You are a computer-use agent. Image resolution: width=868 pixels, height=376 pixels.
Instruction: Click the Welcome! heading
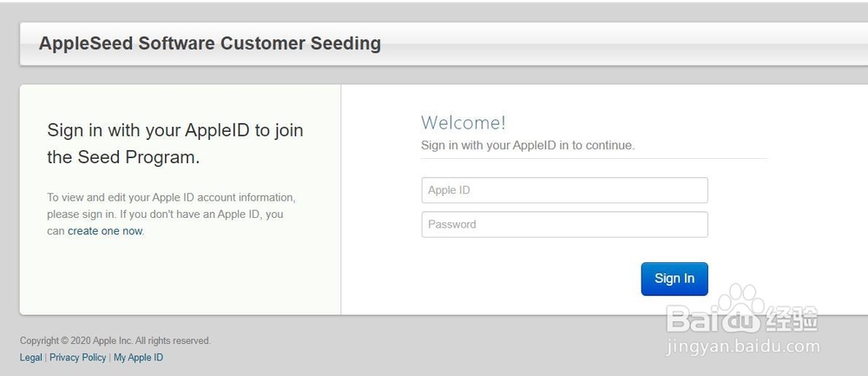click(x=464, y=122)
